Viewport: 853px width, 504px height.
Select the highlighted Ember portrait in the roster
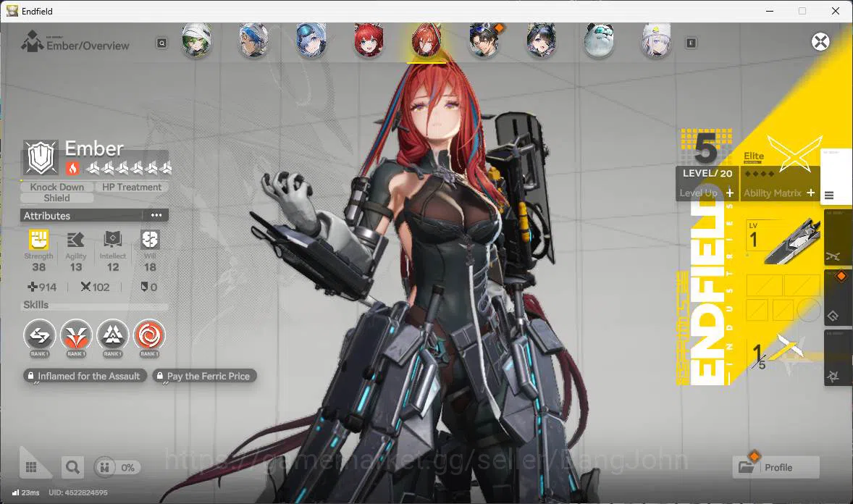point(426,41)
